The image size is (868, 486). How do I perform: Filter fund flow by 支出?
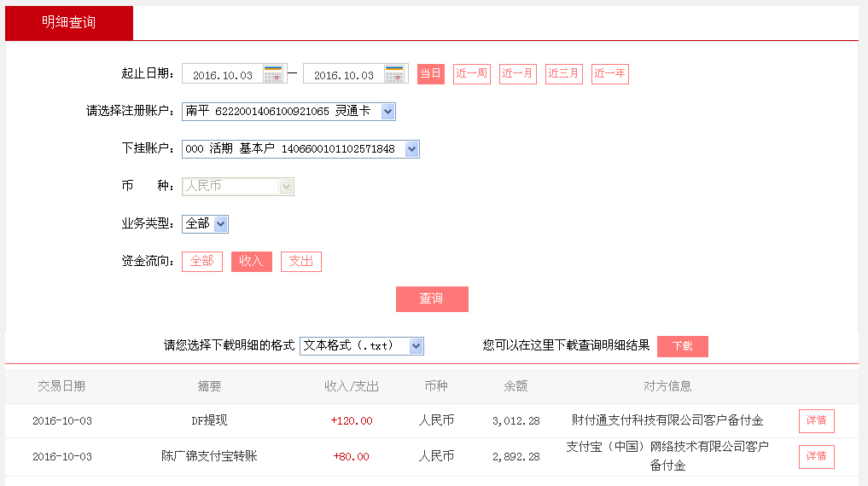[300, 262]
